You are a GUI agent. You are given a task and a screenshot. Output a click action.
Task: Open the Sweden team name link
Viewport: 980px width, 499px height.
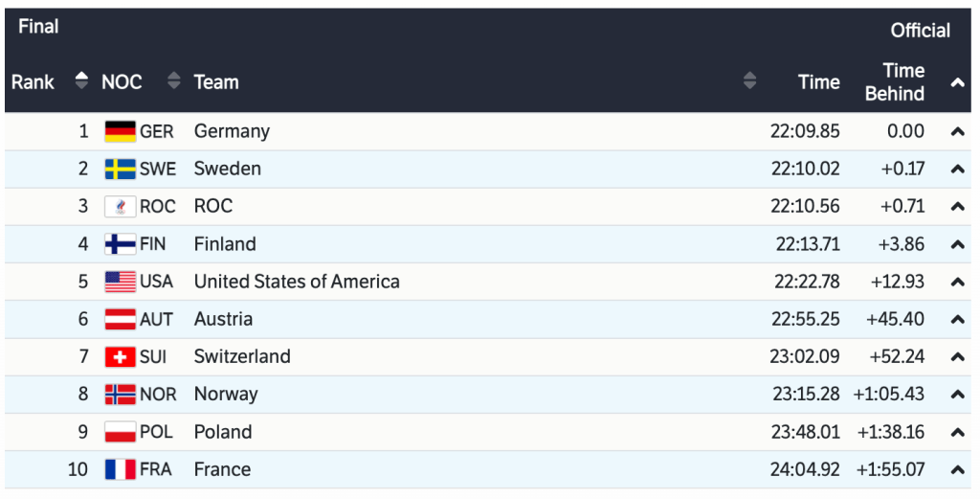pyautogui.click(x=228, y=169)
